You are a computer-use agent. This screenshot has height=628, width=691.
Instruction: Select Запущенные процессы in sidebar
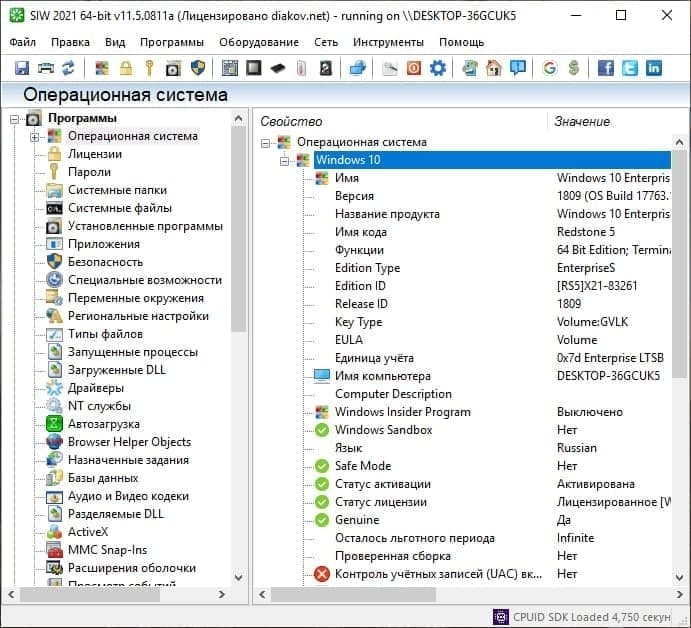(x=132, y=352)
